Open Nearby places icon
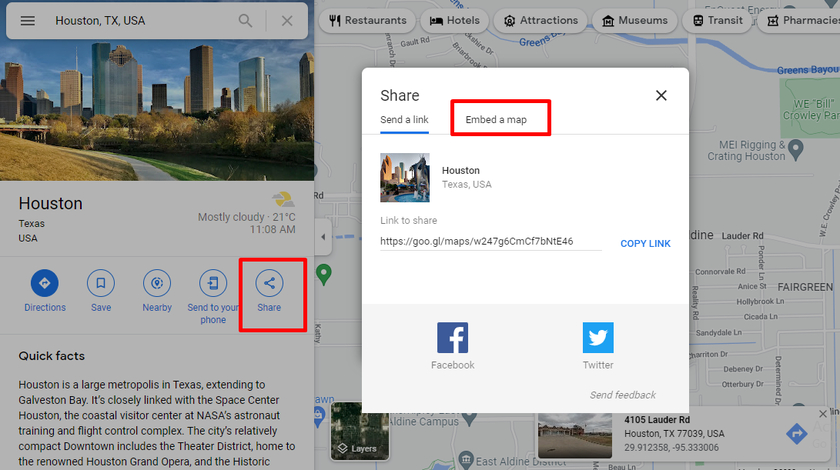The image size is (840, 470). [157, 283]
